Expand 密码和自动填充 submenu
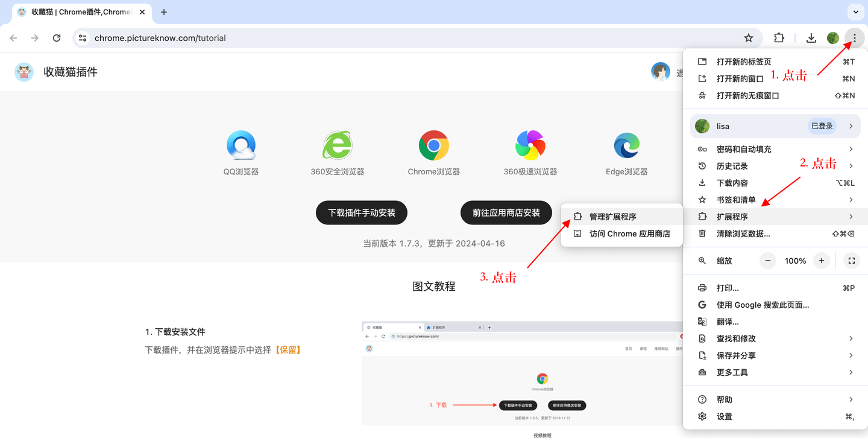 (776, 149)
